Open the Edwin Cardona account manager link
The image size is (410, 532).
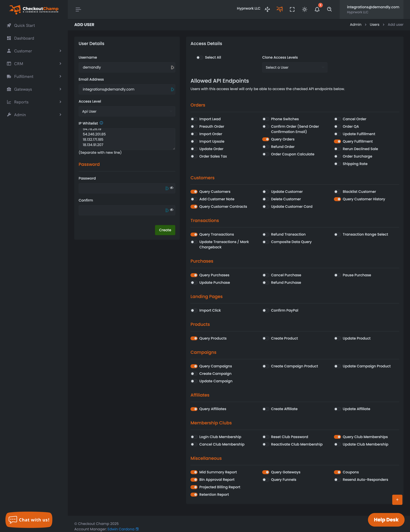click(x=121, y=529)
